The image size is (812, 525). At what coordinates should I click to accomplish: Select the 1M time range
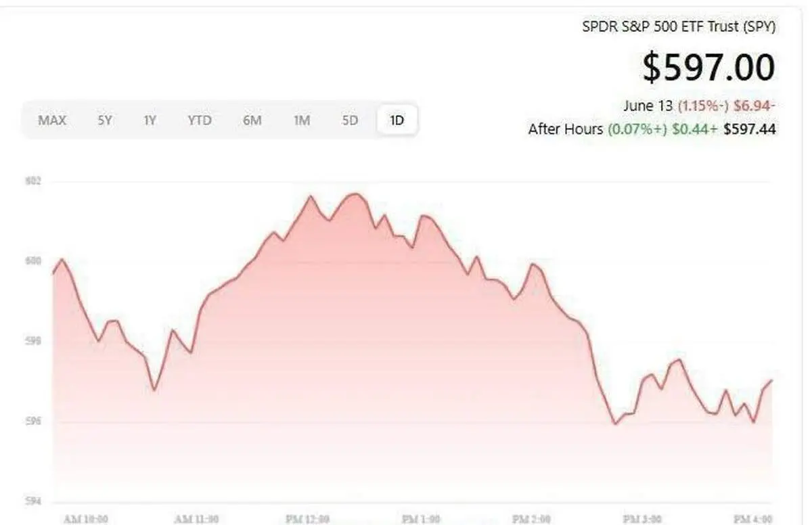click(x=302, y=120)
